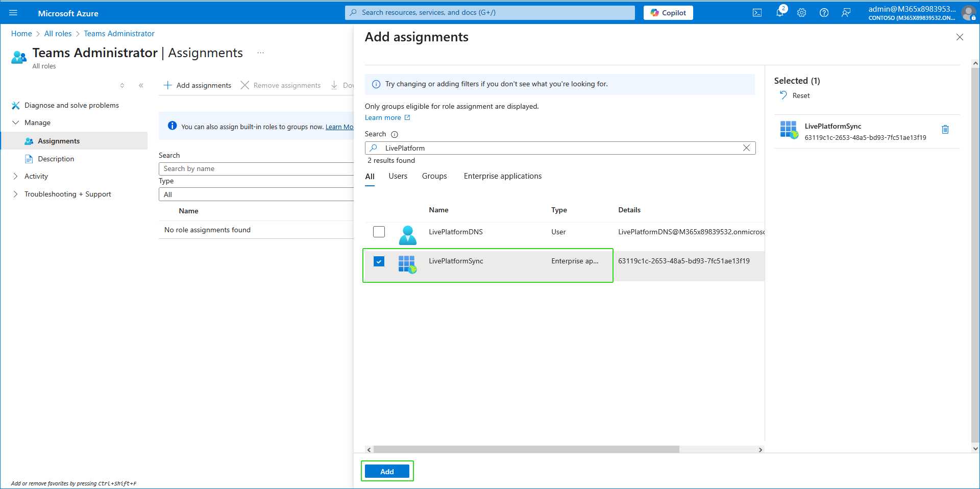The height and width of the screenshot is (489, 980).
Task: Open portal settings gear
Action: tap(801, 13)
